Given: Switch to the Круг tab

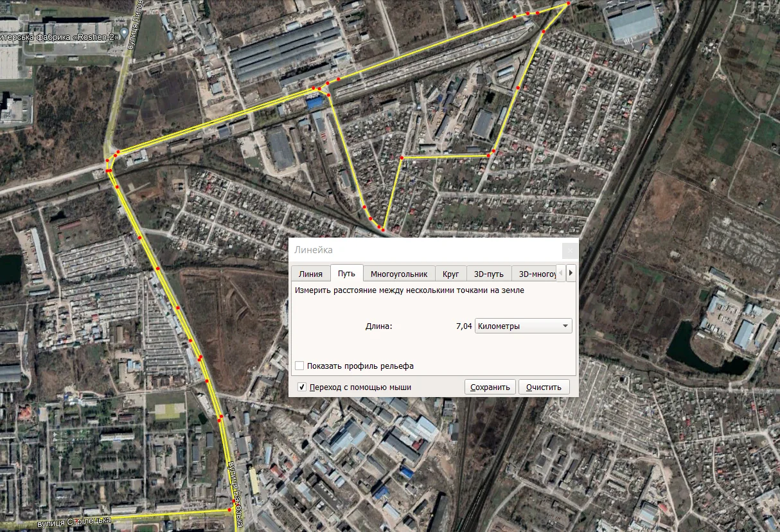Looking at the screenshot, I should (450, 274).
